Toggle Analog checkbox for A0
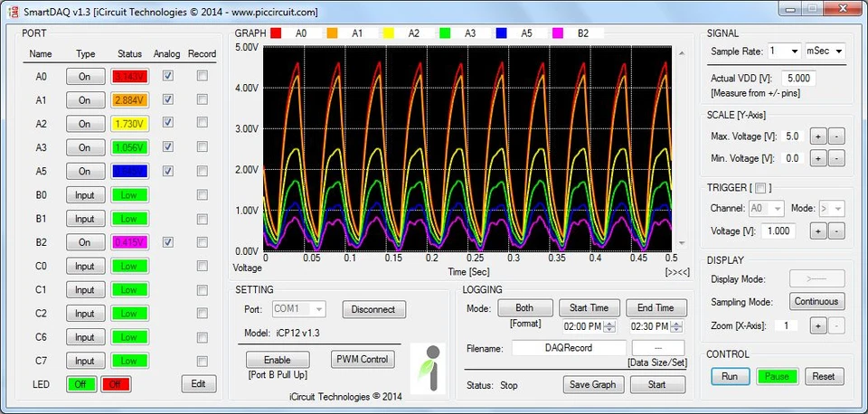The height and width of the screenshot is (414, 868). coord(168,76)
